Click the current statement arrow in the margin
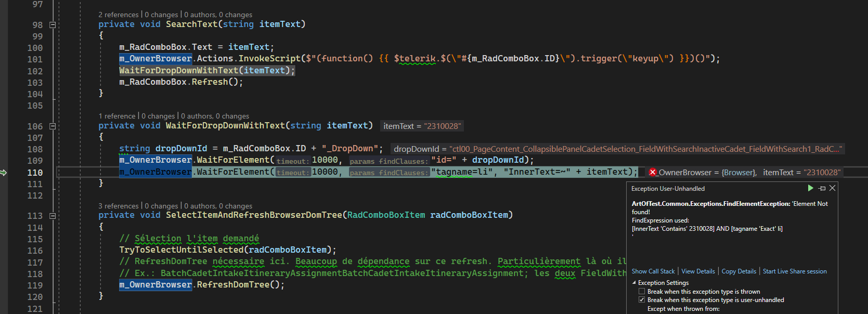Viewport: 868px width, 314px height. click(4, 173)
